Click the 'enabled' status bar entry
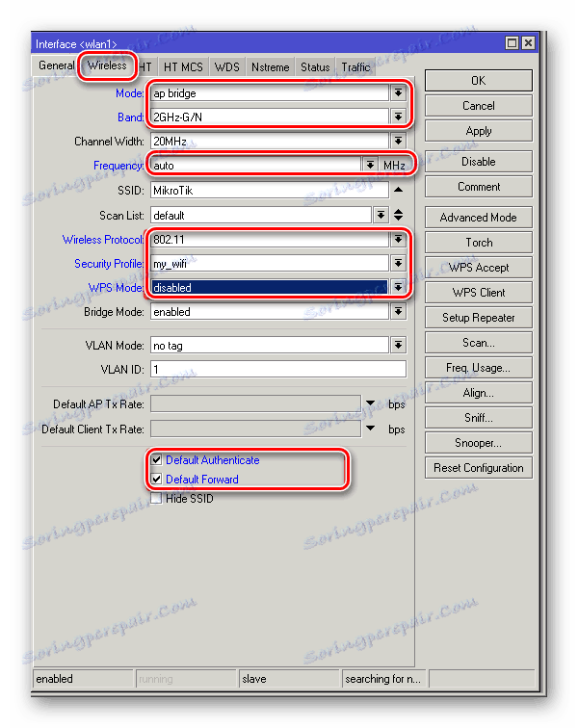 [83, 679]
